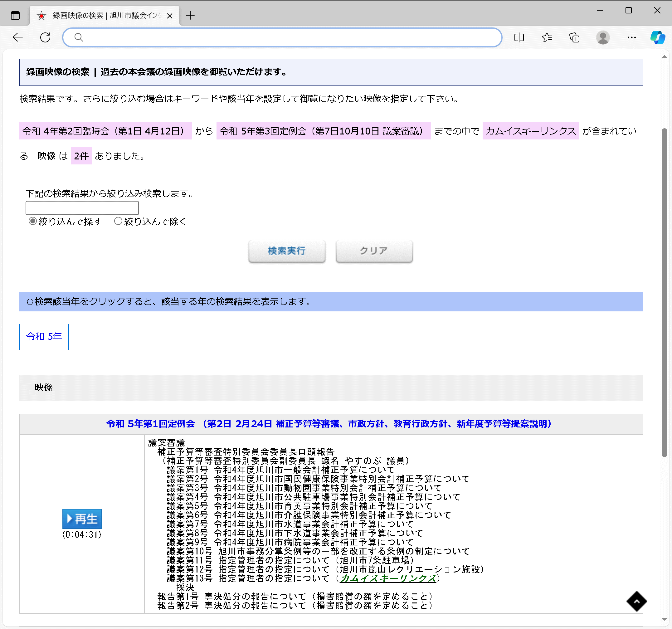672x629 pixels.
Task: Open the favorites star icon
Action: click(547, 37)
